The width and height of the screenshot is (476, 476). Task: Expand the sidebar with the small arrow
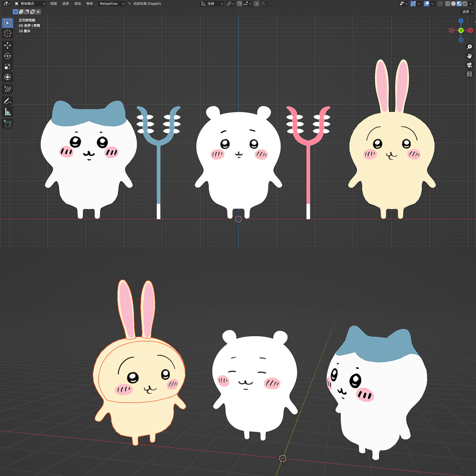pos(475,22)
